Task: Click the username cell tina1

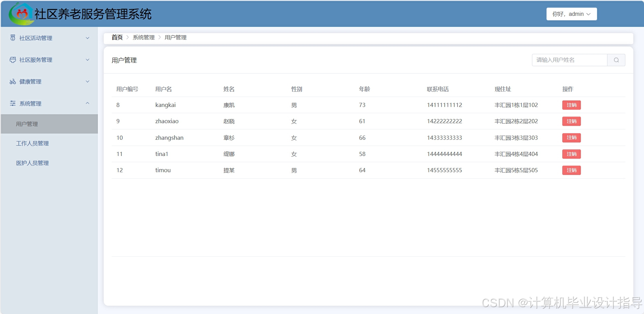Action: coord(162,154)
